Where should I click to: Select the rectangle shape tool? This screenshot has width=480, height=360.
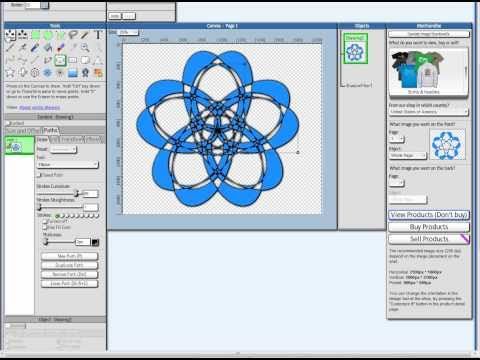tap(73, 60)
